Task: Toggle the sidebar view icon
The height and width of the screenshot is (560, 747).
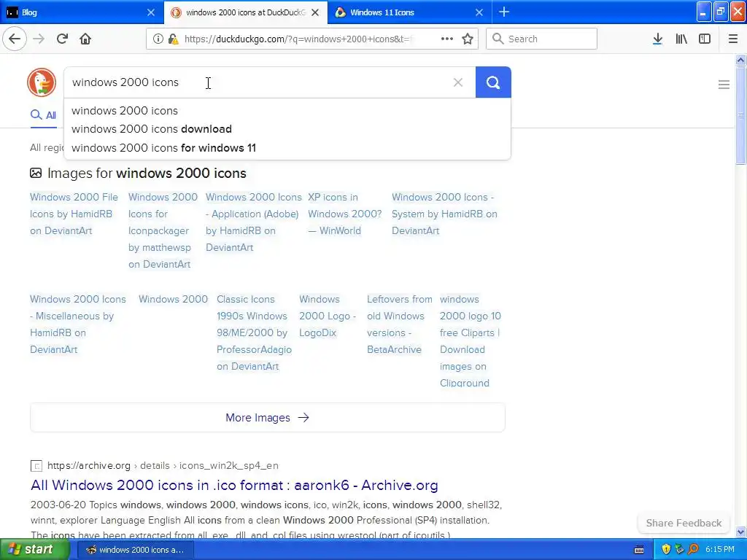Action: click(x=705, y=39)
